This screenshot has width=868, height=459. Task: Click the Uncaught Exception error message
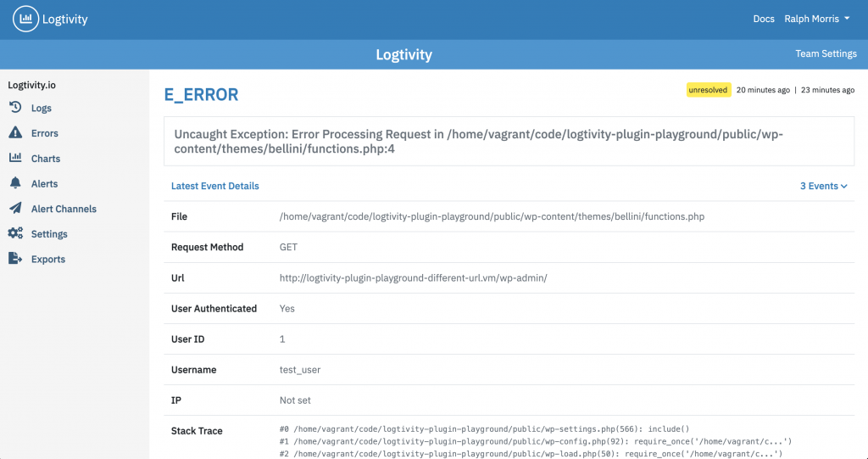(x=478, y=142)
